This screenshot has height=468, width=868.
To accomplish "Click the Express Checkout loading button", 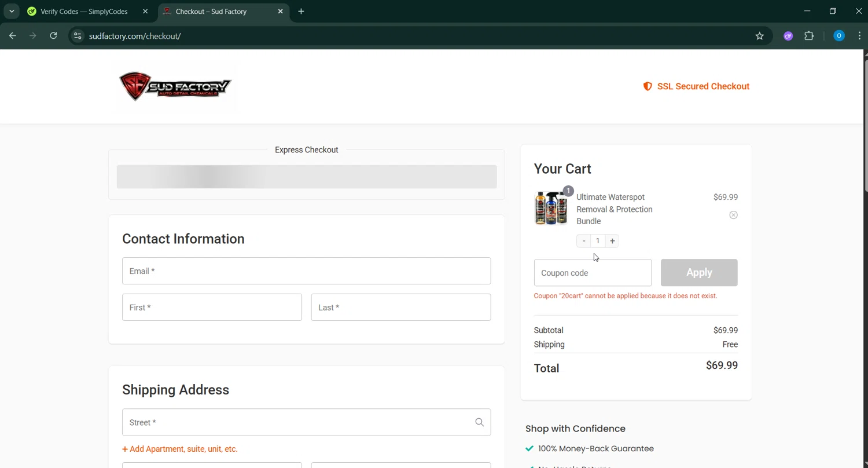I will [307, 177].
